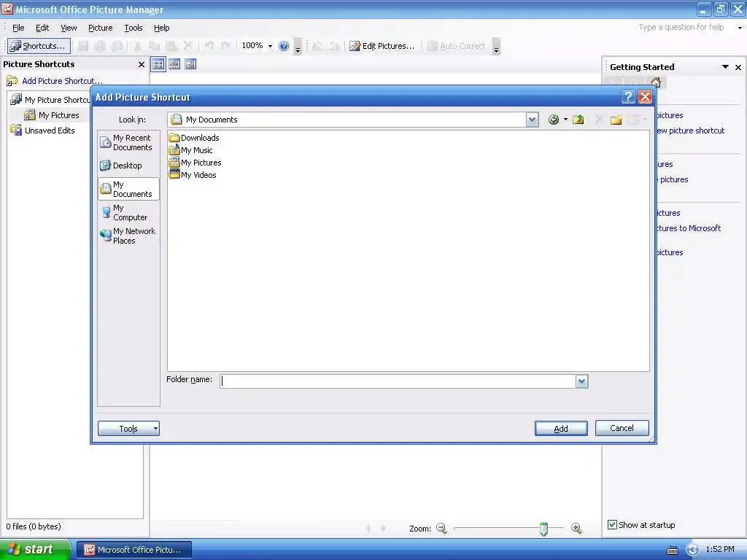Open the Tools menu in menu bar

(133, 28)
